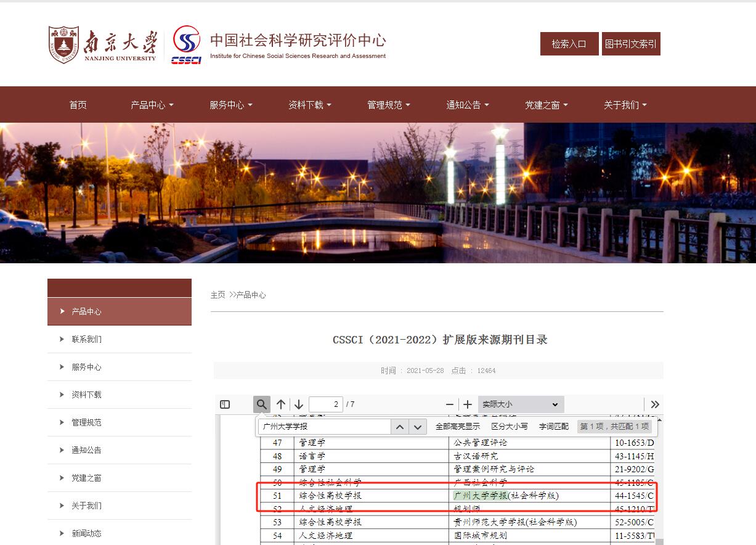Expand 服务中心 dropdown in top navigation bar
This screenshot has width=756, height=545.
pyautogui.click(x=231, y=105)
